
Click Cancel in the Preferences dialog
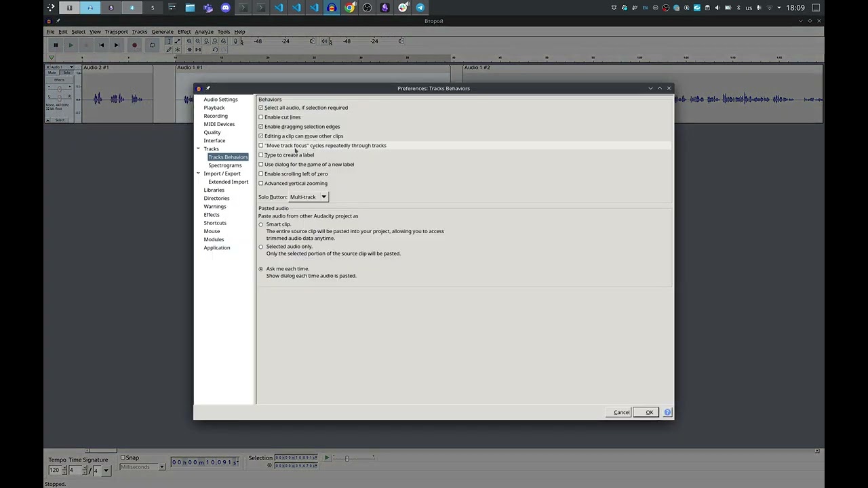(x=621, y=412)
